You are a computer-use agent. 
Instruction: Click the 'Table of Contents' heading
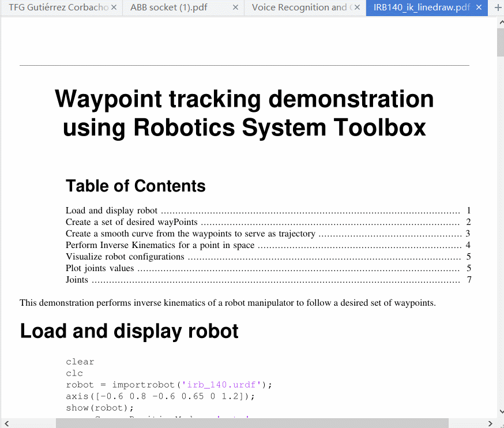click(x=136, y=186)
